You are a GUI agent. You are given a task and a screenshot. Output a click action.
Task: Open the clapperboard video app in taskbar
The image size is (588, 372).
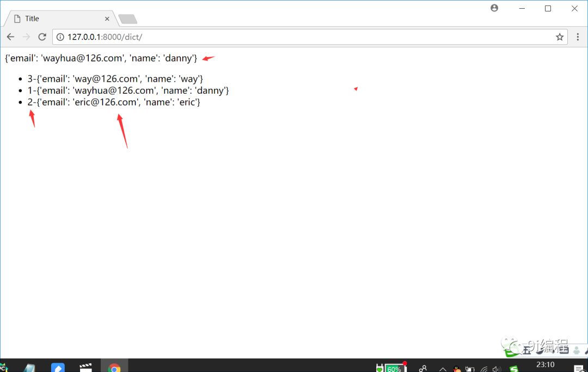(x=86, y=368)
